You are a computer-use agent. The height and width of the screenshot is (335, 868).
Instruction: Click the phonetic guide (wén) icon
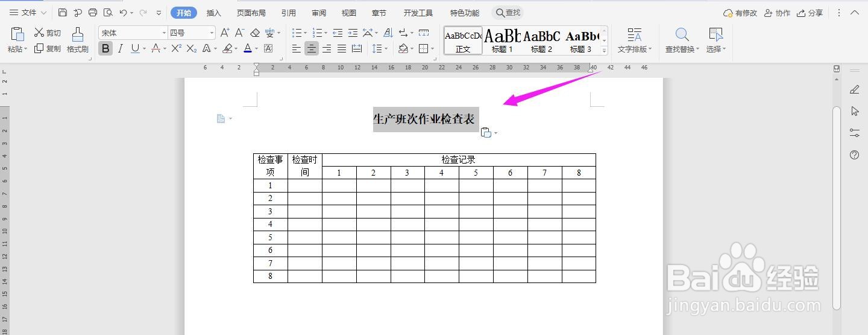(269, 33)
